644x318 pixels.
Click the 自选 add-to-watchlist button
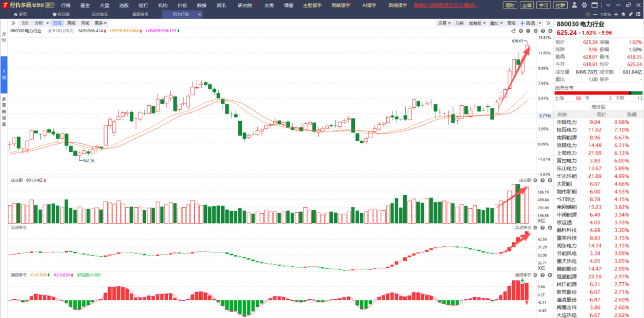pos(528,23)
